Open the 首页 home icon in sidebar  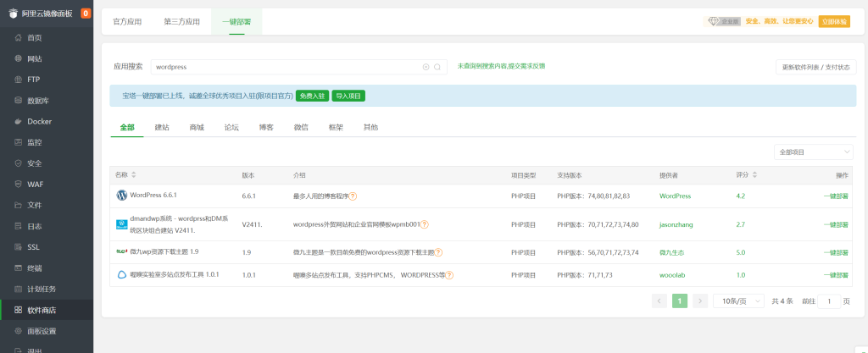(x=19, y=37)
